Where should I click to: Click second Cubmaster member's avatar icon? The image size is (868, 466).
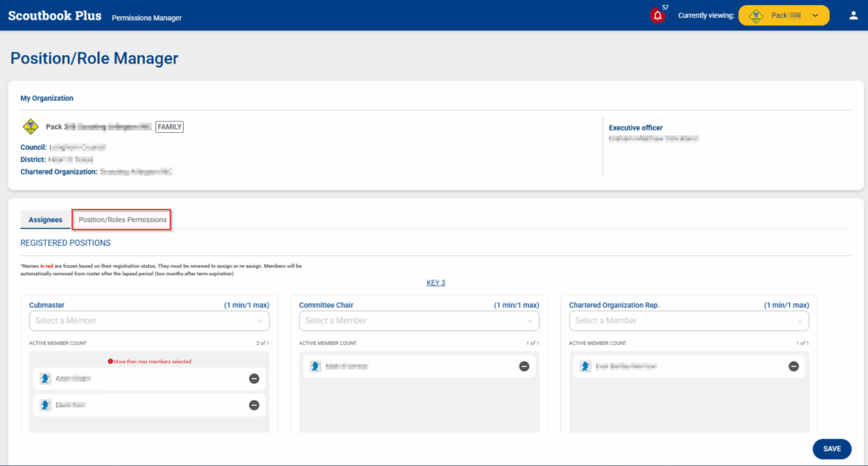[x=45, y=405]
